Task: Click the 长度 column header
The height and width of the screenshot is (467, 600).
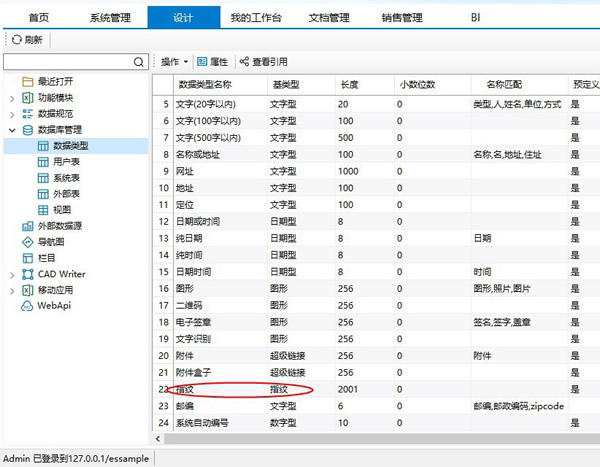Action: tap(349, 84)
